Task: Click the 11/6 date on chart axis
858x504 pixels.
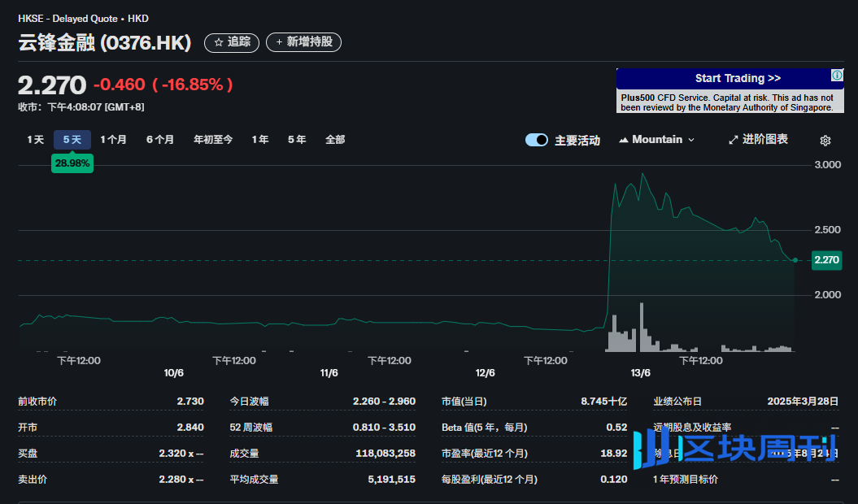Action: point(329,372)
